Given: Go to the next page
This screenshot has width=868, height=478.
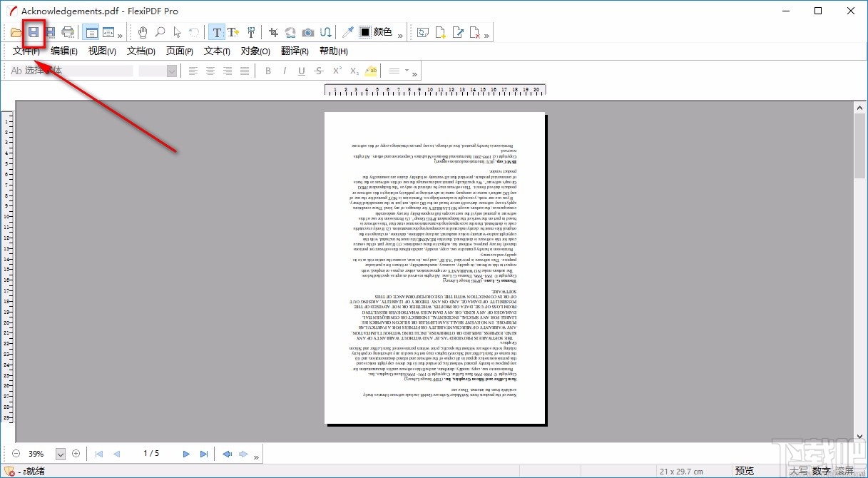Looking at the screenshot, I should pos(186,454).
